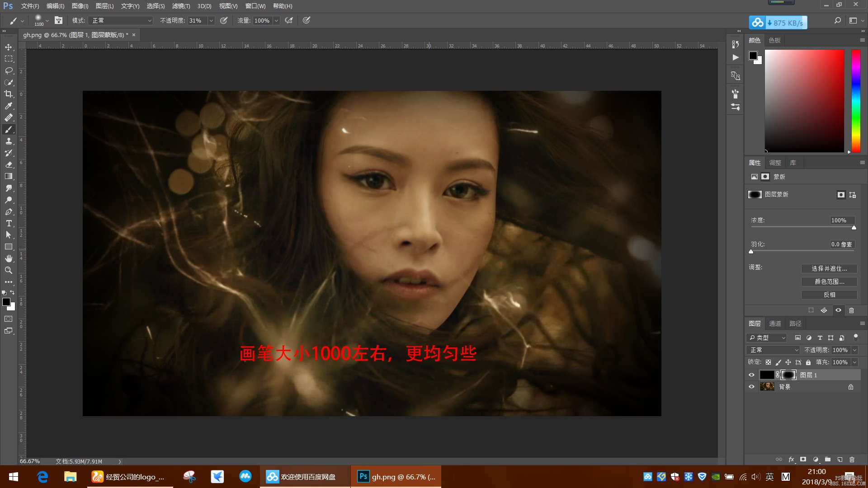This screenshot has width=868, height=488.
Task: Toggle lock transparent pixels
Action: 768,362
